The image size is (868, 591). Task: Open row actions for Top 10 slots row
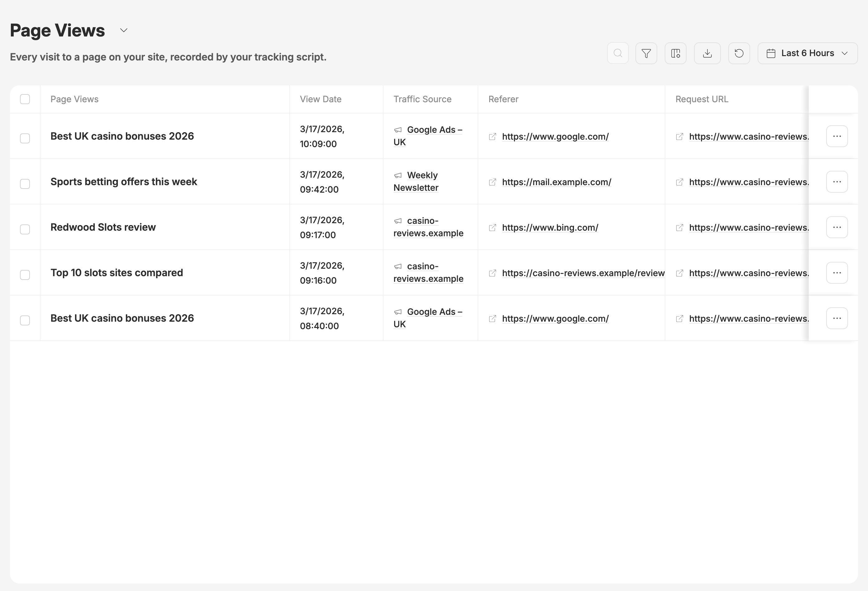point(837,273)
